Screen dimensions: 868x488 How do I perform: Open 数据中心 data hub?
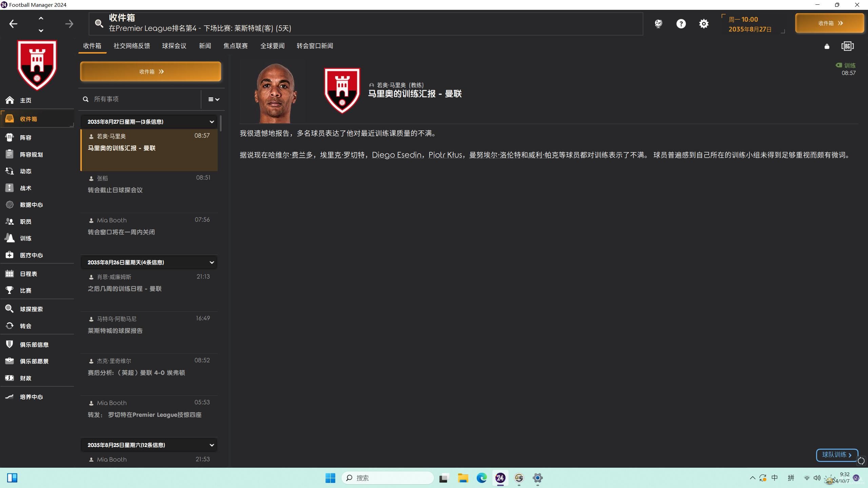coord(37,205)
